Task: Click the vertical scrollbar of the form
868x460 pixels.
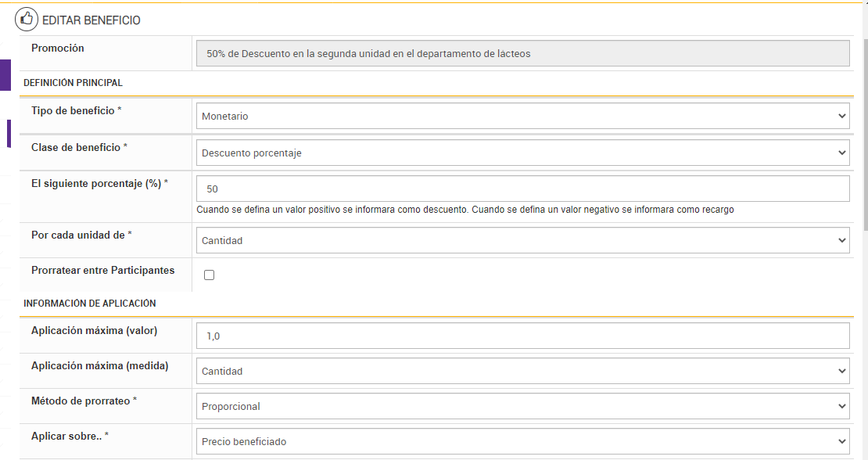Action: [864, 133]
